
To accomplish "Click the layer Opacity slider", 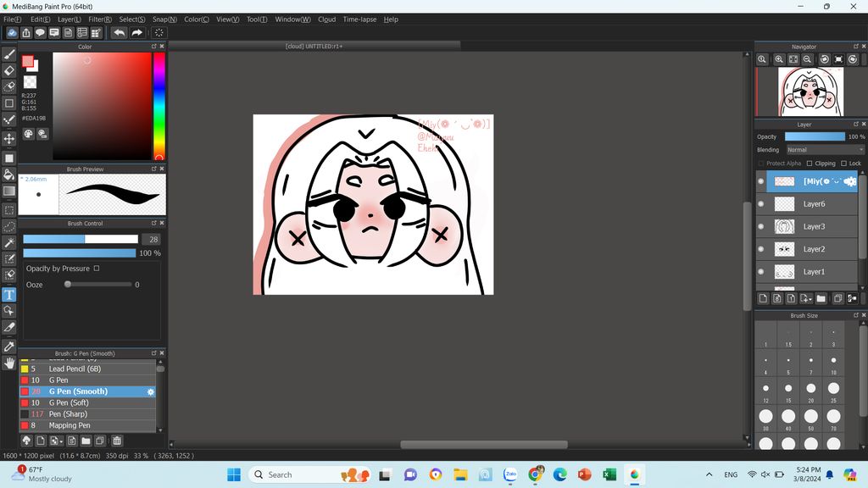I will coord(815,136).
